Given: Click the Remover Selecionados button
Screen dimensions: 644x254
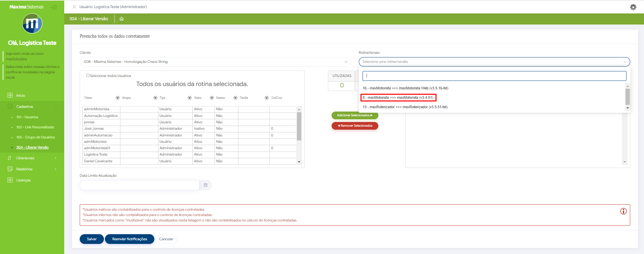Looking at the screenshot, I should pos(354,126).
